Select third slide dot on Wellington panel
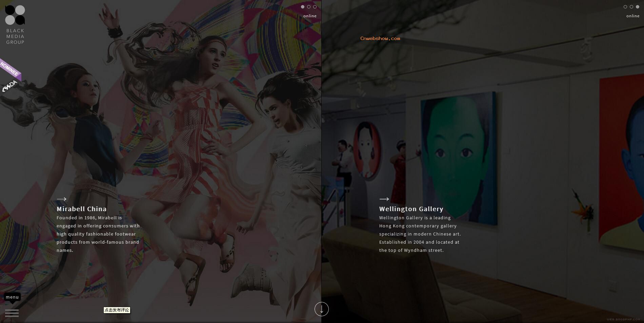 [x=638, y=7]
